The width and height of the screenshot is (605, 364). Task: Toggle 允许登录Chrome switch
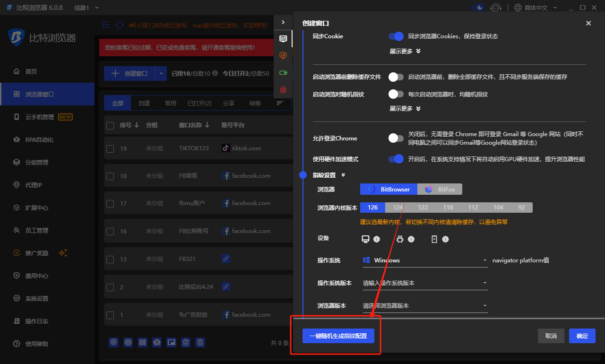pos(396,138)
